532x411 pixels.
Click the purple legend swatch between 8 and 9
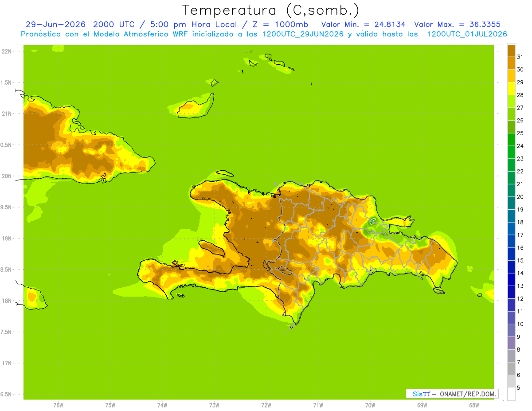pyautogui.click(x=511, y=343)
